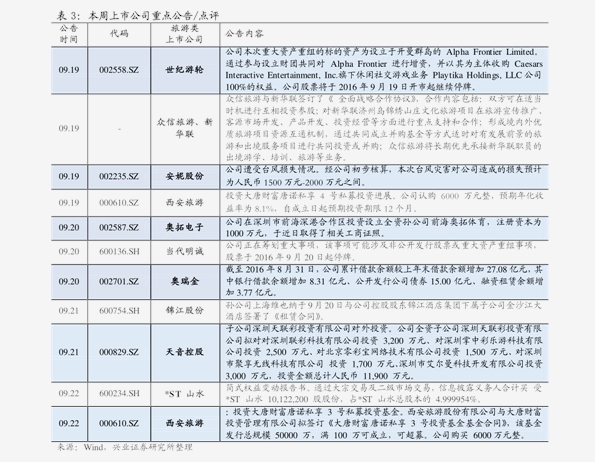
Task: Click stock code 002558.SZ
Action: pyautogui.click(x=119, y=70)
